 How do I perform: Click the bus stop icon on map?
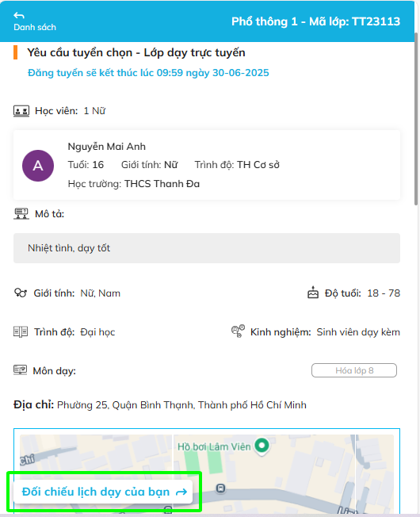click(x=221, y=488)
